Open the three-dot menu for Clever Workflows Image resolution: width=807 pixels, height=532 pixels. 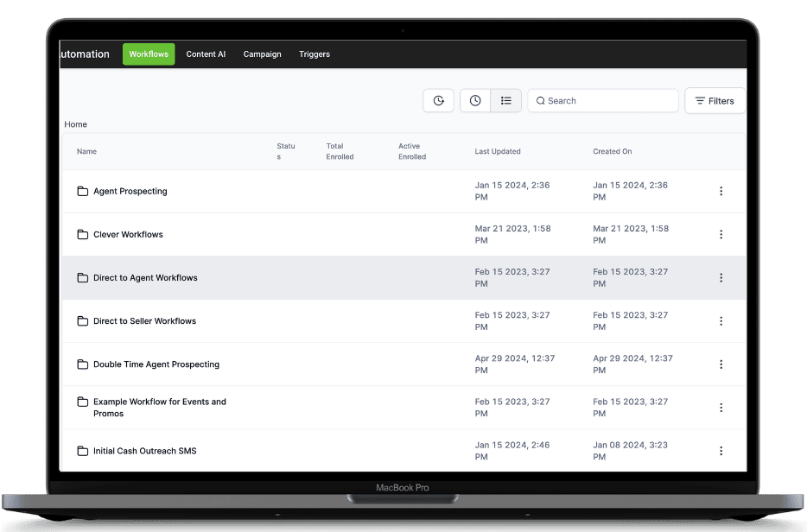[721, 235]
